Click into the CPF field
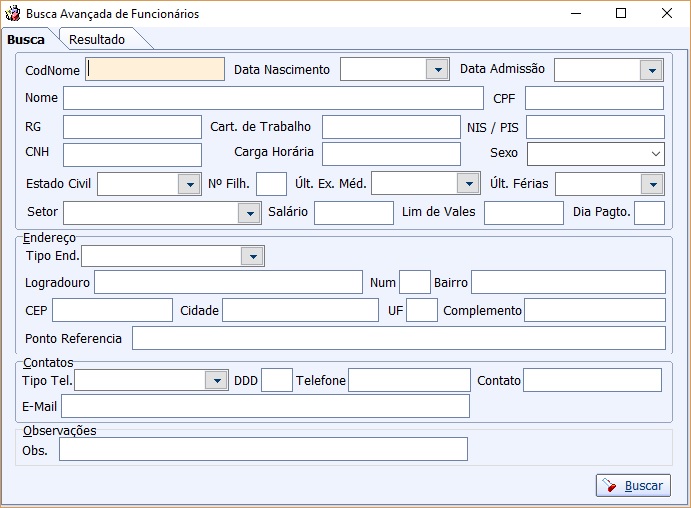Screen dimensions: 691x508 click(594, 98)
